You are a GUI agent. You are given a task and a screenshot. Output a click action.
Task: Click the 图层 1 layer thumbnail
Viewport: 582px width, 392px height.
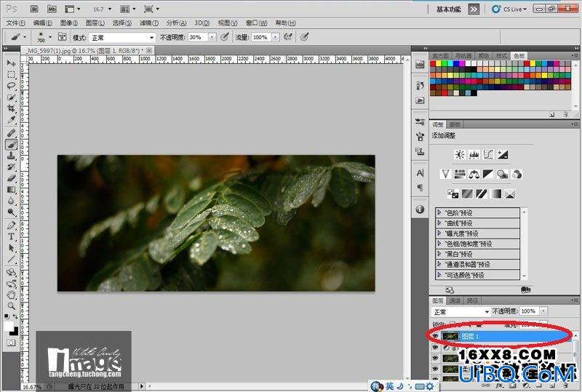coord(450,336)
